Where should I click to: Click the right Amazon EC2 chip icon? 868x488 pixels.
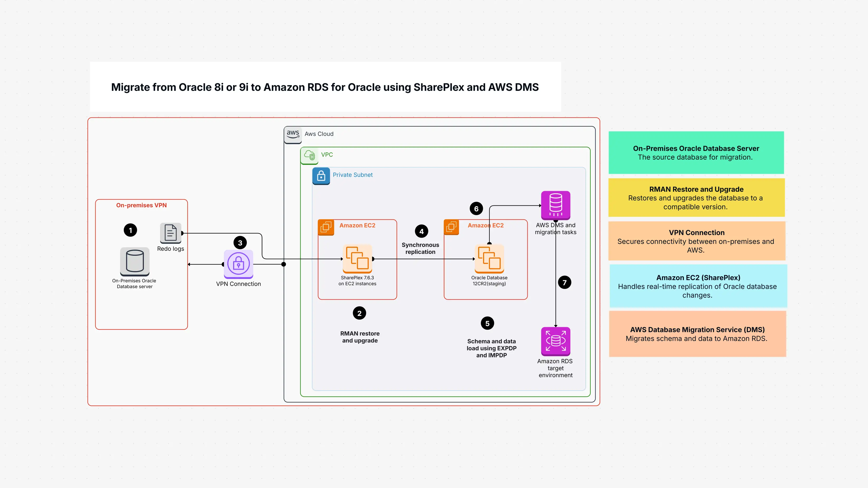[451, 227]
